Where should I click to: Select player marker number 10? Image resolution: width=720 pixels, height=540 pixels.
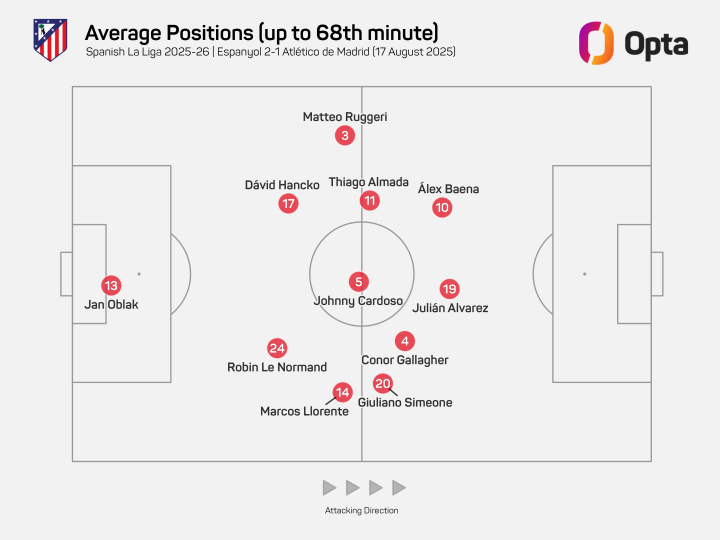point(442,208)
